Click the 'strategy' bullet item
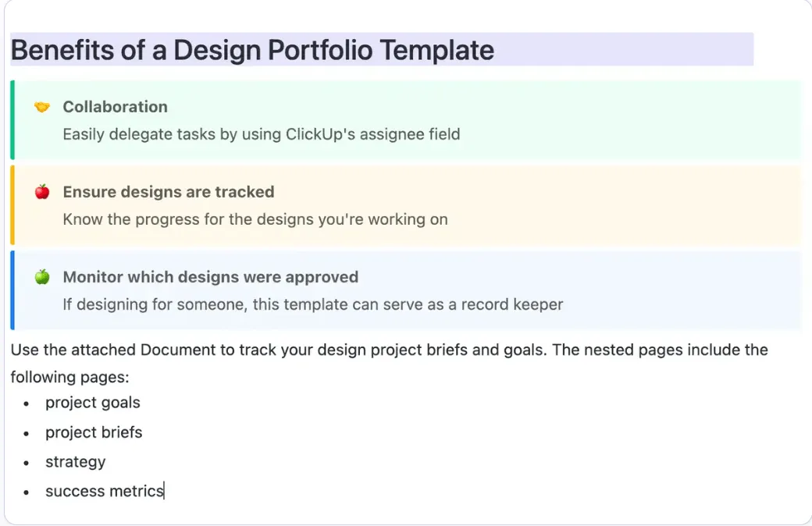 (75, 462)
